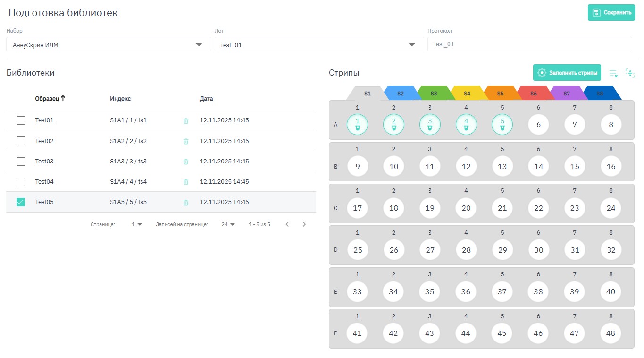Remove Test05 using its trash icon
Viewport: 644px width, 358px height.
pyautogui.click(x=186, y=203)
